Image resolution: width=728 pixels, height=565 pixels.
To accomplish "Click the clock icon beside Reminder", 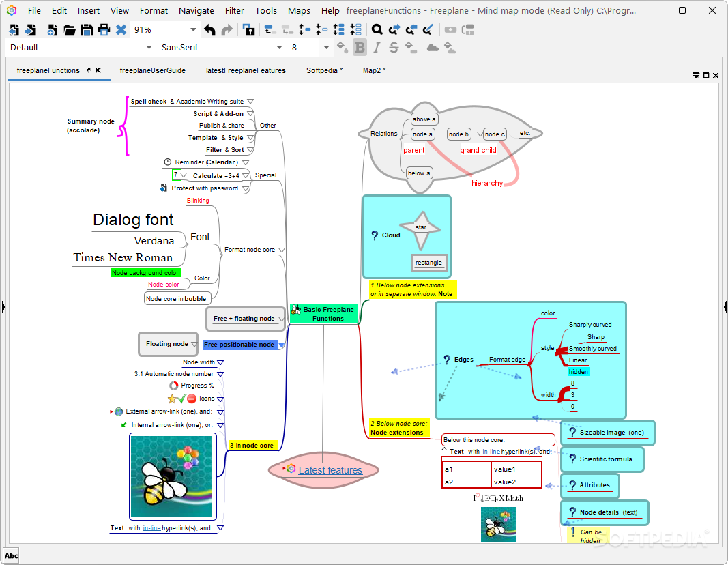I will (x=168, y=162).
